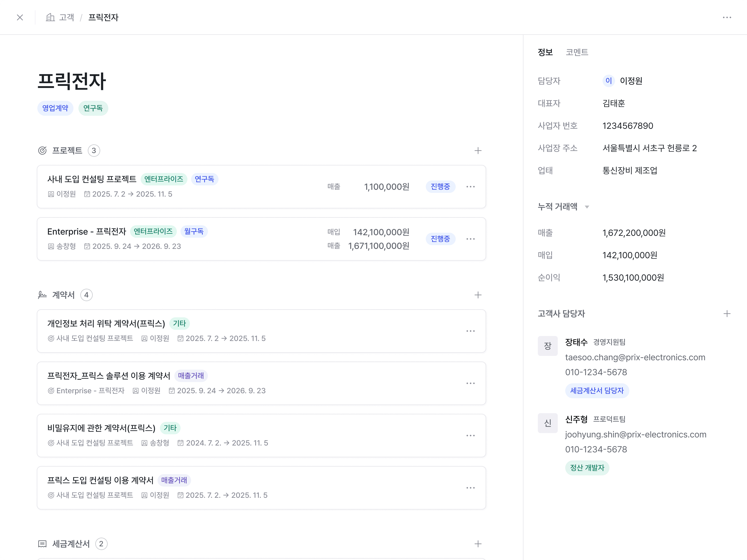Open options for the Enterprise - 프릭전자 project
The width and height of the screenshot is (747, 560).
coord(470,239)
